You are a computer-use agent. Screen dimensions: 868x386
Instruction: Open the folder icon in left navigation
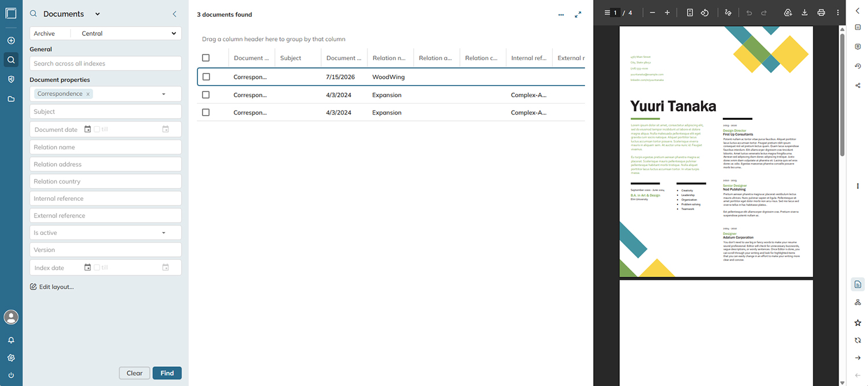pos(11,99)
